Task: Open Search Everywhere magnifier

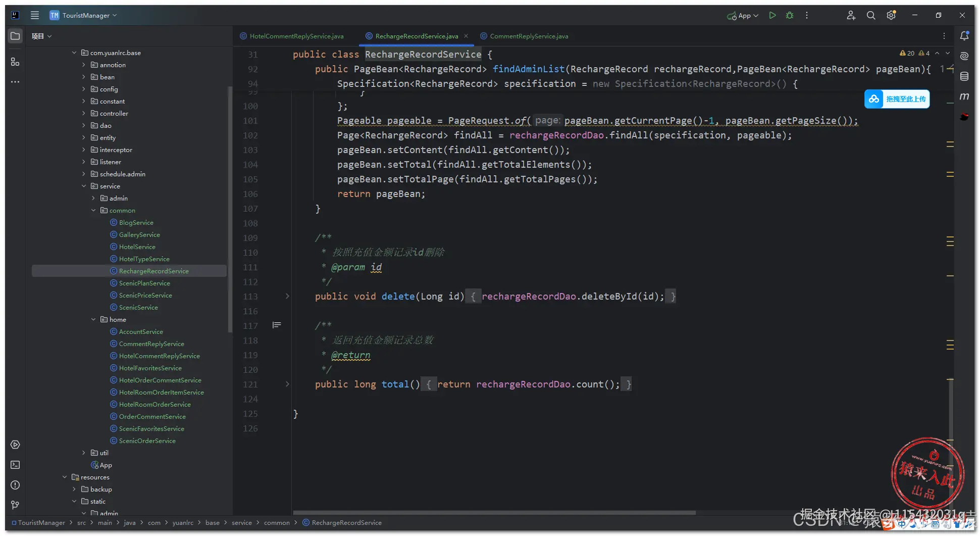Action: point(871,15)
